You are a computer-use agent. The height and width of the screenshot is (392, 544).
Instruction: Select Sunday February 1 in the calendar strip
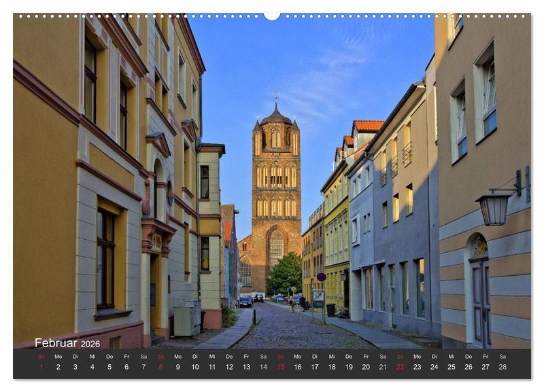pos(41,367)
